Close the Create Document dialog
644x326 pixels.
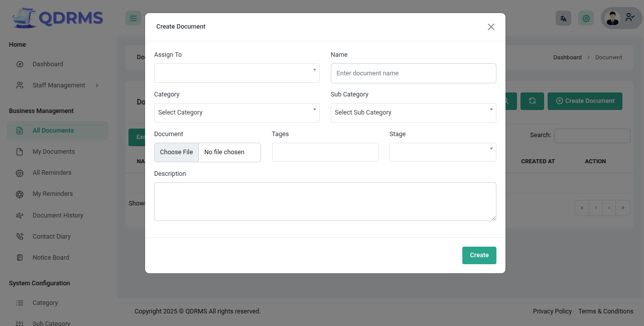click(491, 27)
